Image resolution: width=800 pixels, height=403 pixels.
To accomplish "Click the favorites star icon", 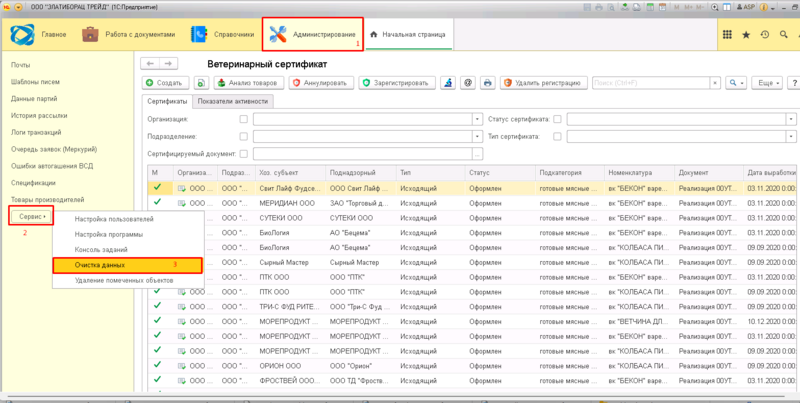I will [746, 35].
